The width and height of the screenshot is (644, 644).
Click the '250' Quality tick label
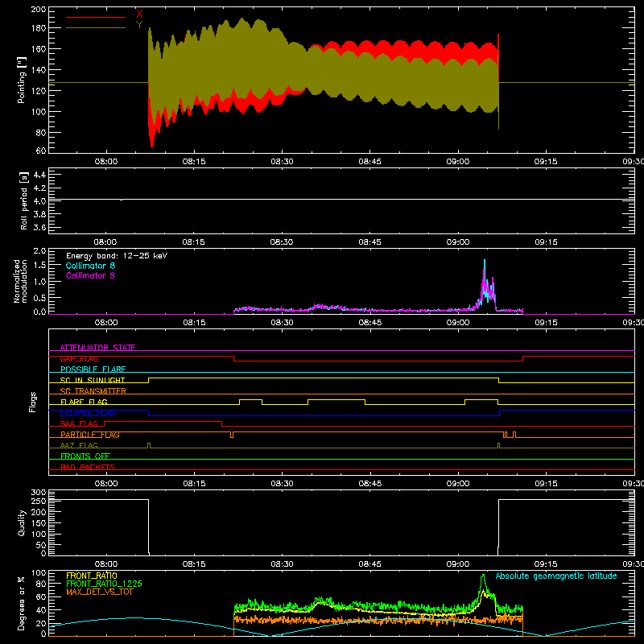(x=38, y=502)
